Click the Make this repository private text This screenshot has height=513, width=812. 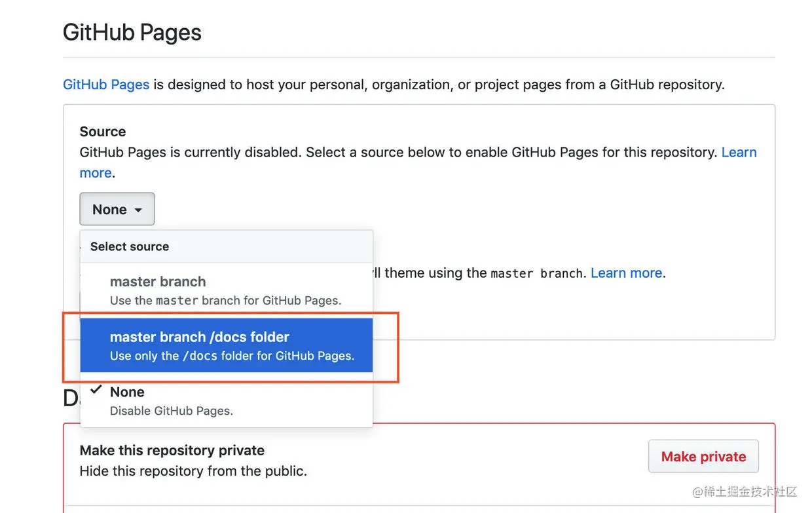coord(172,450)
